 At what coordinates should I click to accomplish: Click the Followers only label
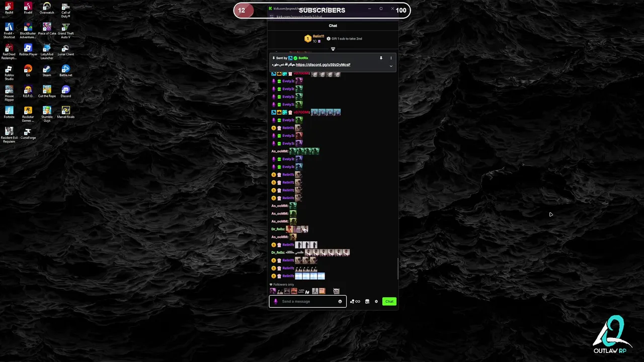pos(283,285)
